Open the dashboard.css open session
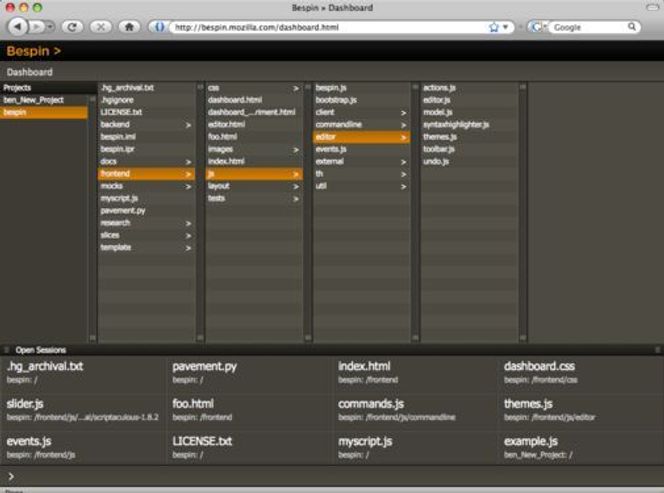The width and height of the screenshot is (664, 493). 581,373
